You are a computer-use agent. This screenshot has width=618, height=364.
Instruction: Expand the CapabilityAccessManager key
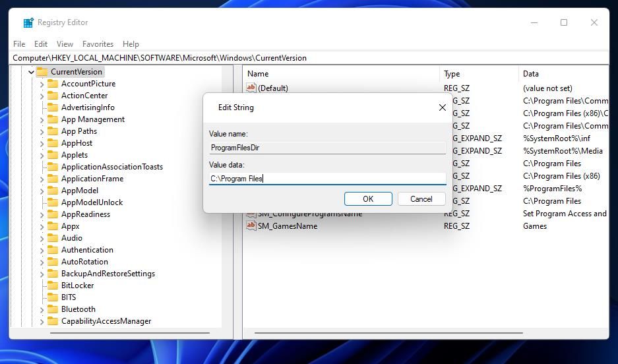(42, 322)
